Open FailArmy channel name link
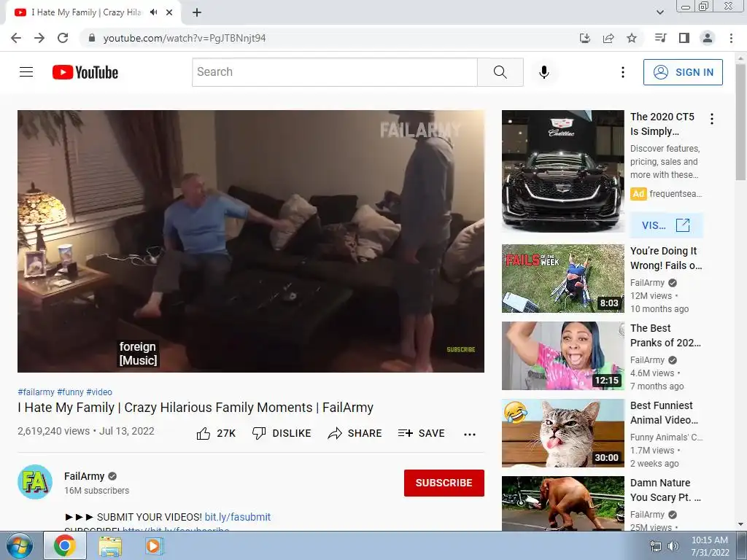The image size is (747, 560). click(85, 476)
